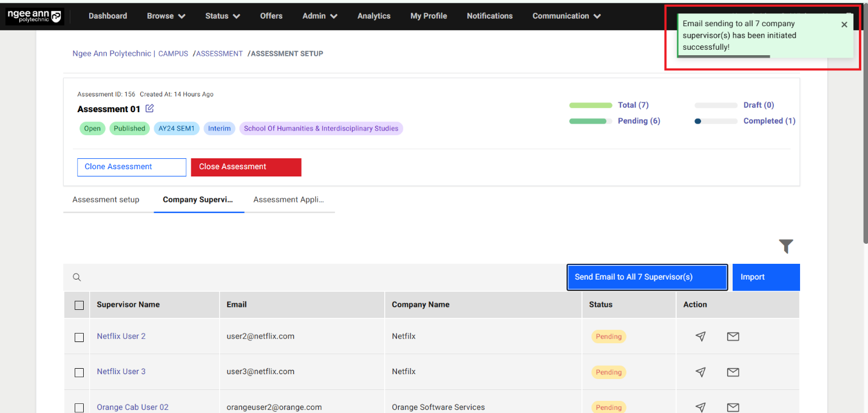Click the Clone Assessment button
Screen dimensions: 868x413
click(x=131, y=167)
